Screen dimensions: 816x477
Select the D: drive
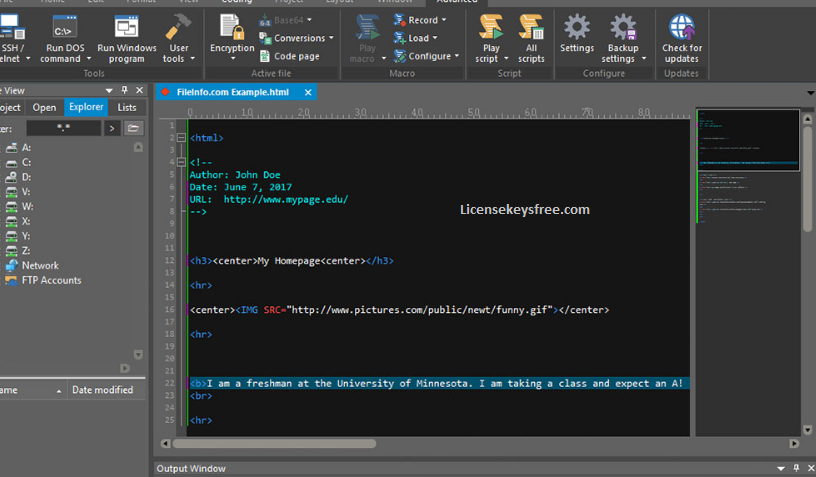click(19, 177)
